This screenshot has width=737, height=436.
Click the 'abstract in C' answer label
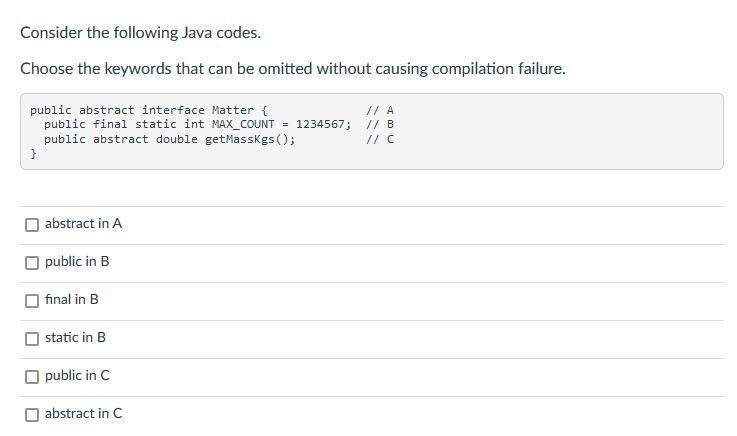click(84, 414)
